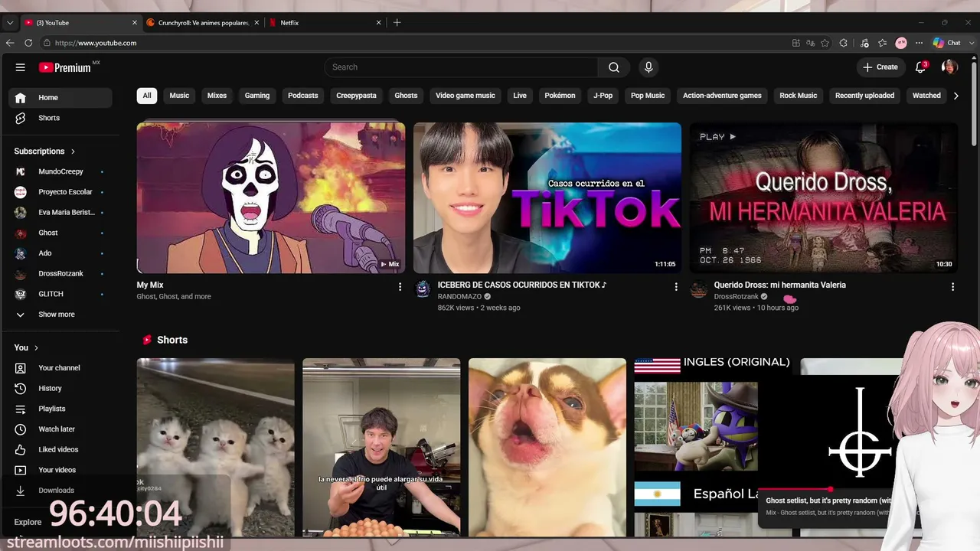Open Liked videos in the sidebar

coord(60,450)
